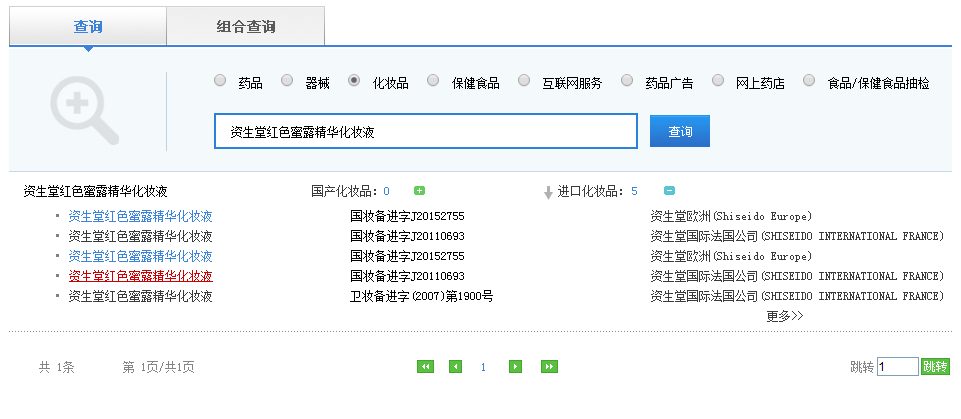
Task: Choose the 保健食品 radio button
Action: click(433, 81)
